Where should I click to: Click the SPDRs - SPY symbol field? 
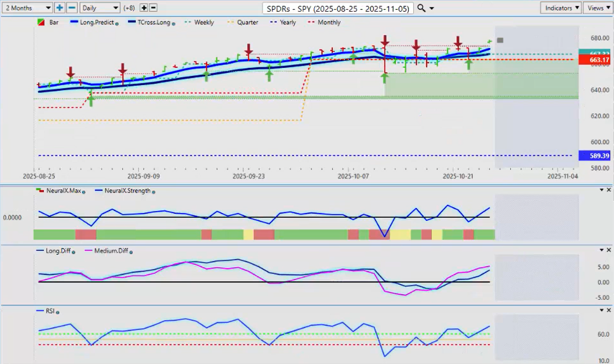(338, 8)
